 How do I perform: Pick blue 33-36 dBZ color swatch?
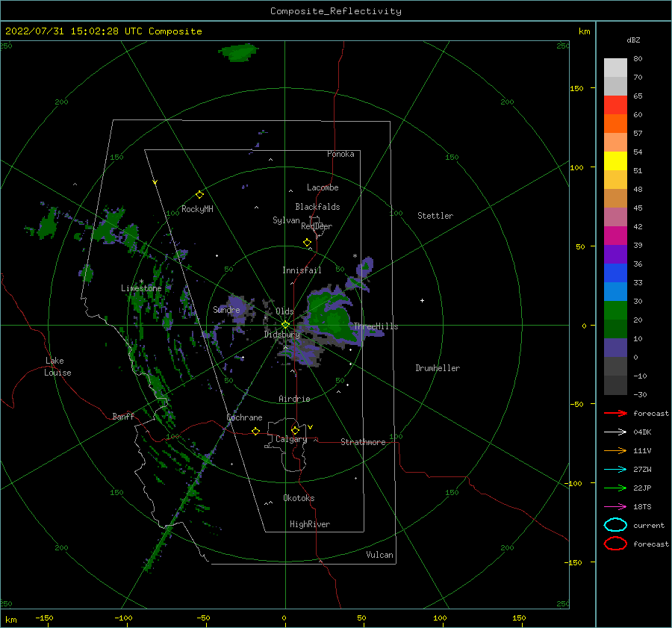coord(615,273)
